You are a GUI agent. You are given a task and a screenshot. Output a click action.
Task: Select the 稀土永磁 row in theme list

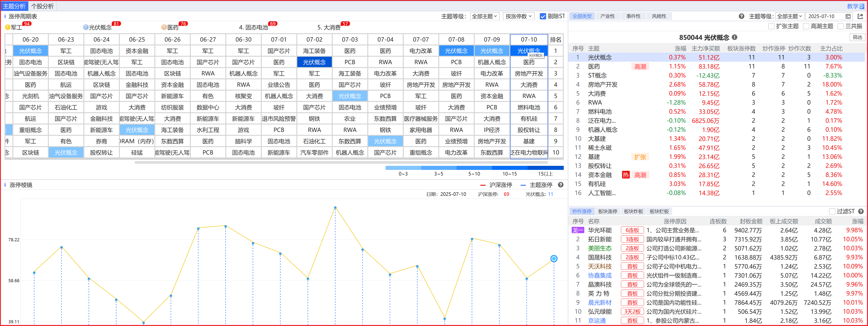(x=716, y=148)
